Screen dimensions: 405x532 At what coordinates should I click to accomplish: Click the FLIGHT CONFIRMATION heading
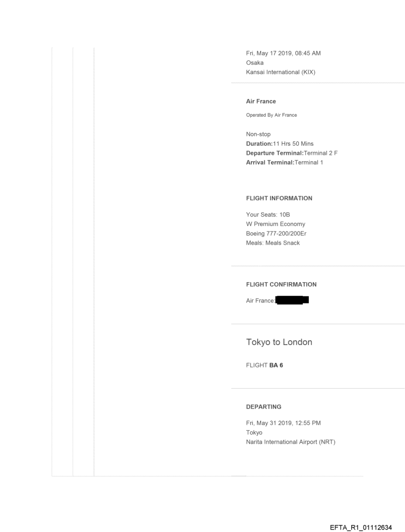[x=281, y=285]
